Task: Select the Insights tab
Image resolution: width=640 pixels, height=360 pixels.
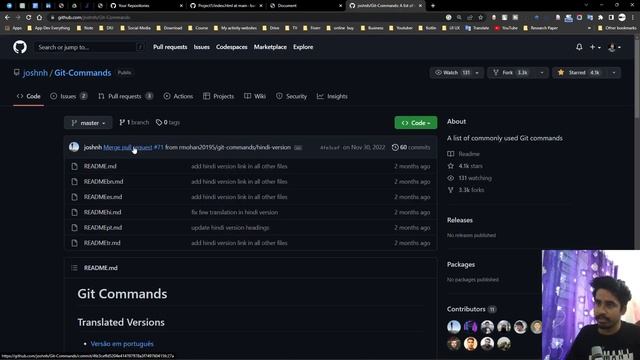Action: click(x=332, y=96)
